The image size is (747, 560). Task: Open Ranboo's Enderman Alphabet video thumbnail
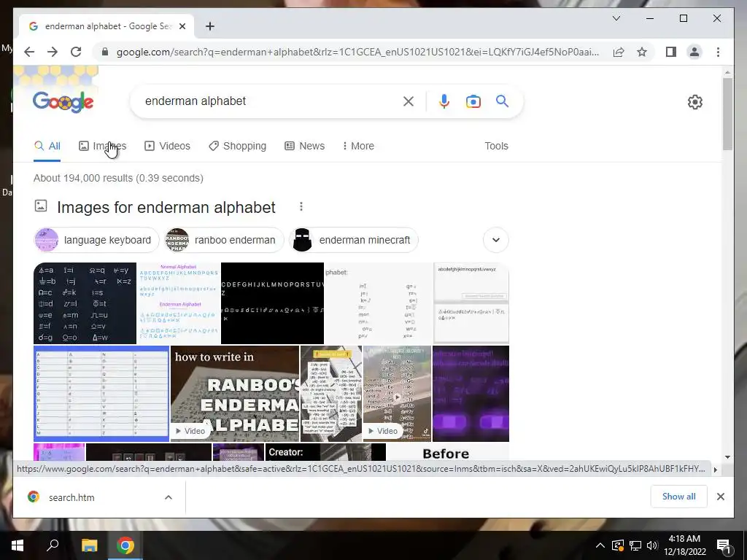235,394
